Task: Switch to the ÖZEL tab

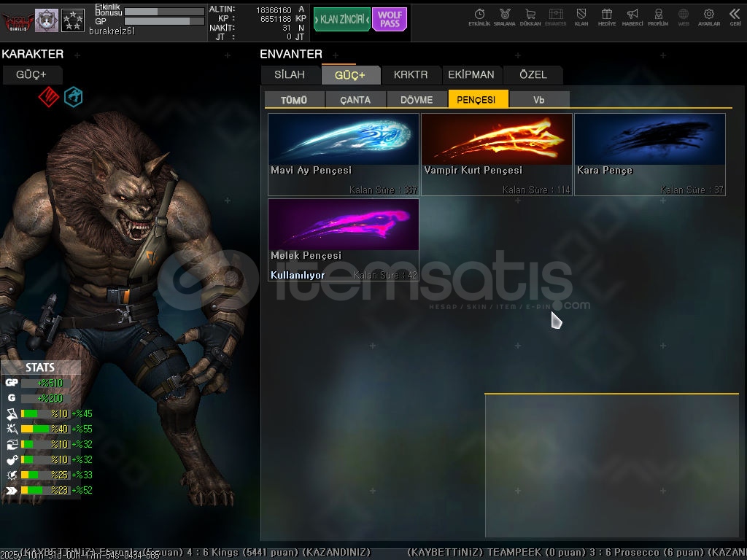Action: [x=533, y=75]
